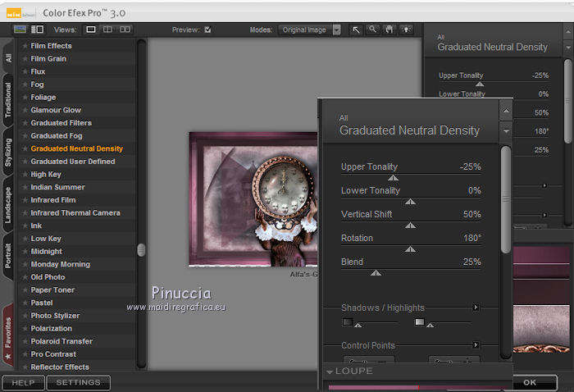Toggle favorite star for Glamour Glow
The width and height of the screenshot is (574, 392).
coord(25,110)
